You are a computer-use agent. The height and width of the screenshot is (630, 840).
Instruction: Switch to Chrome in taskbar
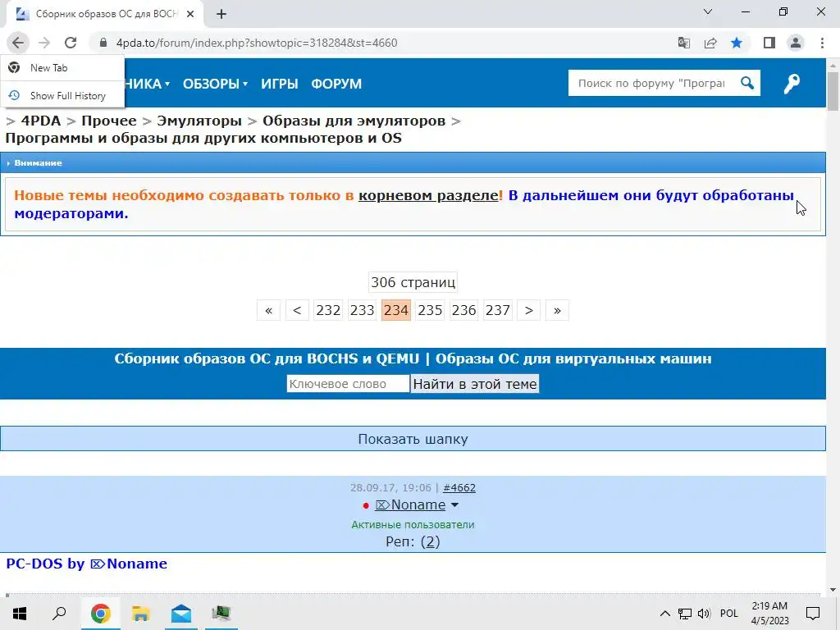click(x=100, y=613)
